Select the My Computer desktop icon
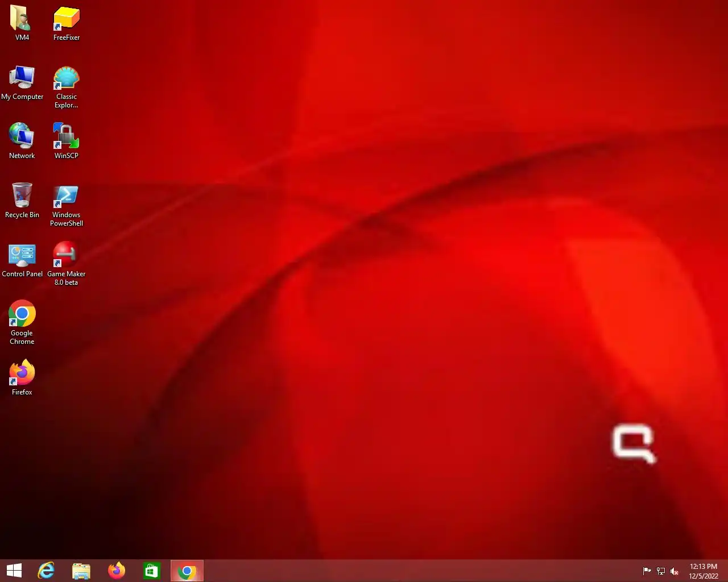The image size is (728, 582). [x=22, y=83]
